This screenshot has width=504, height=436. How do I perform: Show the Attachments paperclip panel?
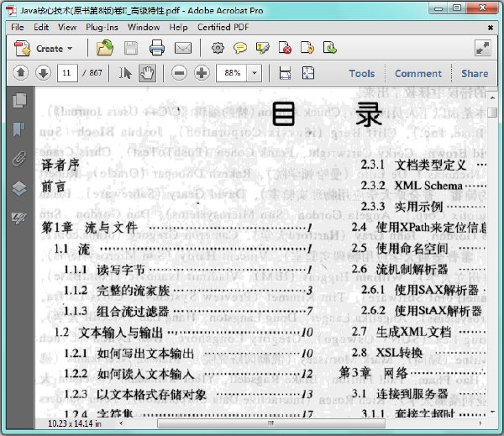tap(19, 159)
